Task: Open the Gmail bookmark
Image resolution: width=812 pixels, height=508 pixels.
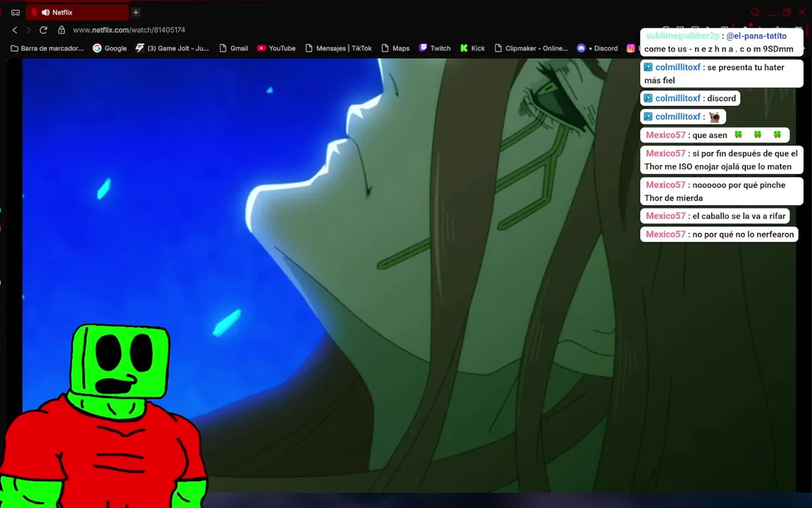Action: coord(233,48)
